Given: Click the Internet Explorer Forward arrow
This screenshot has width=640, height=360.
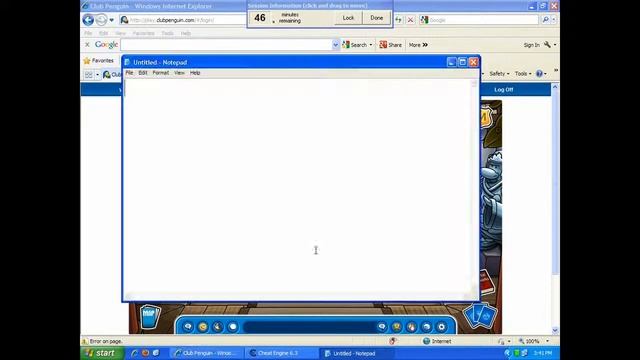Looking at the screenshot, I should tap(101, 20).
